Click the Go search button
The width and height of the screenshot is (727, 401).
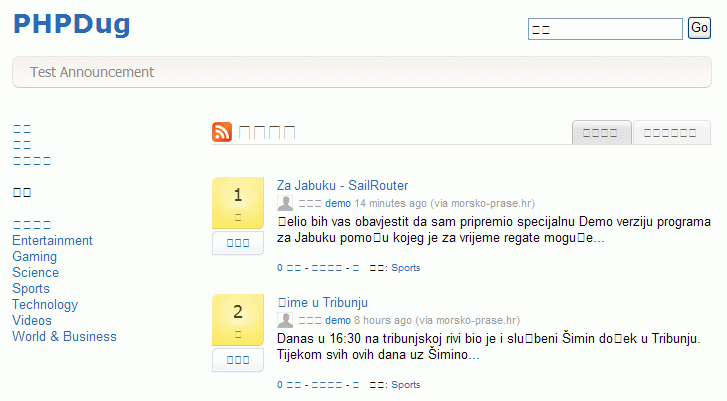coord(699,28)
